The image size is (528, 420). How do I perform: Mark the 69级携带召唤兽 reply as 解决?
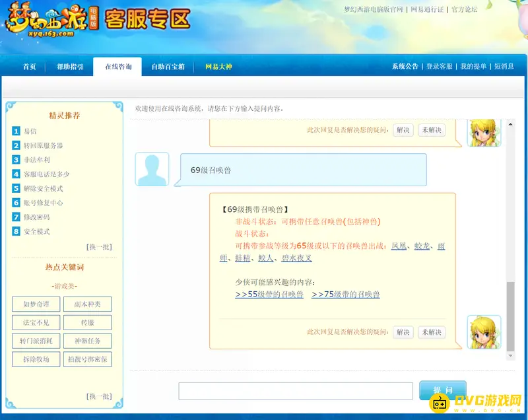coord(403,332)
